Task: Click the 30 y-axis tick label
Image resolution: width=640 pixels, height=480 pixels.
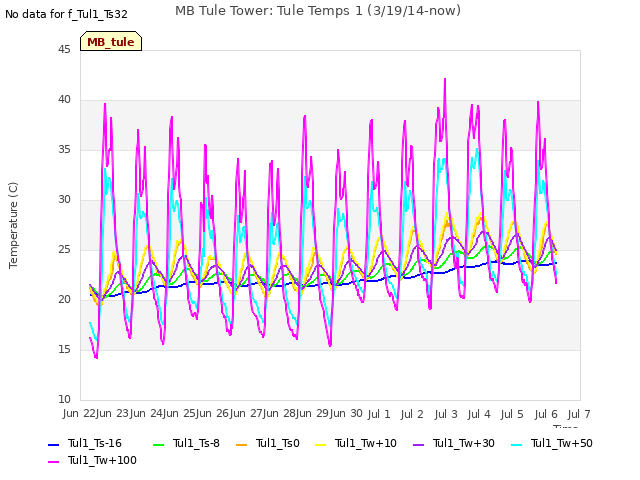Action: click(64, 200)
